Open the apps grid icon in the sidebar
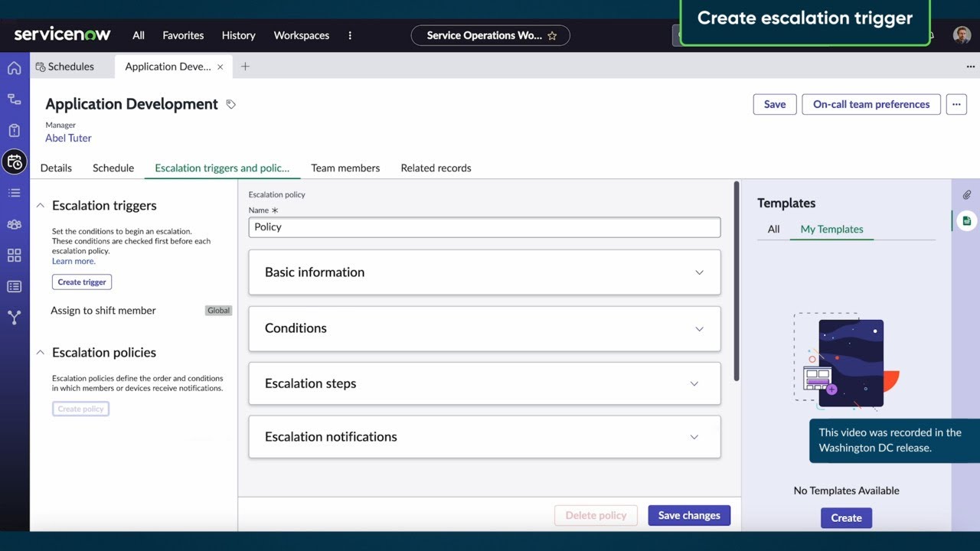 14,255
